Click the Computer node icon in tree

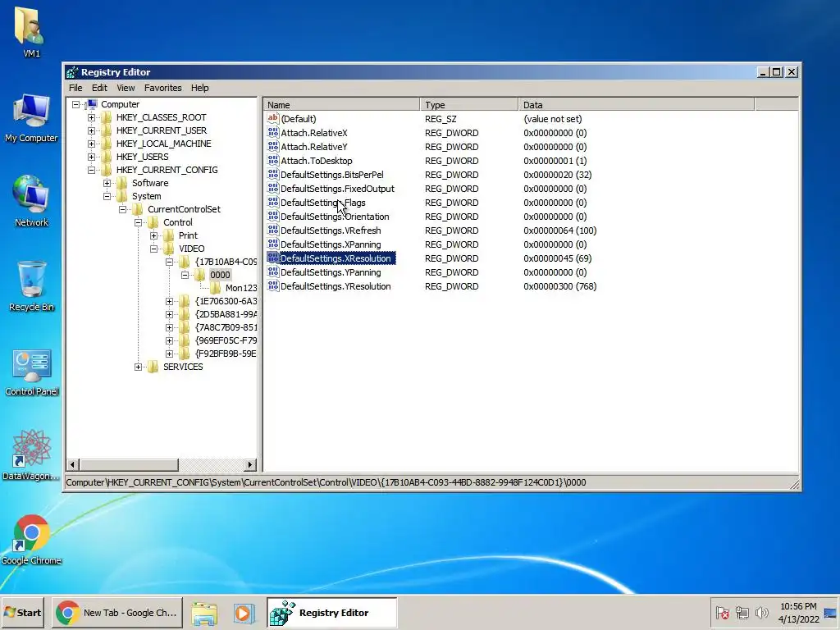point(92,104)
